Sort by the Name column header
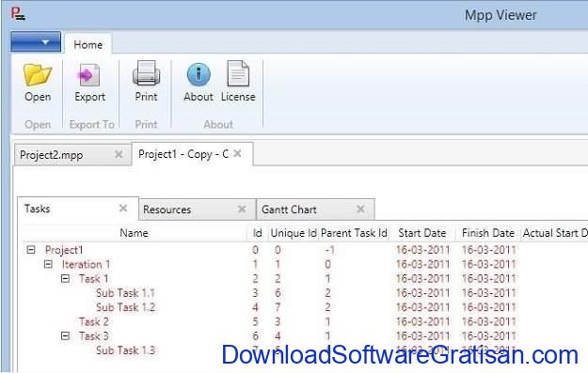The image size is (588, 373). coord(134,233)
